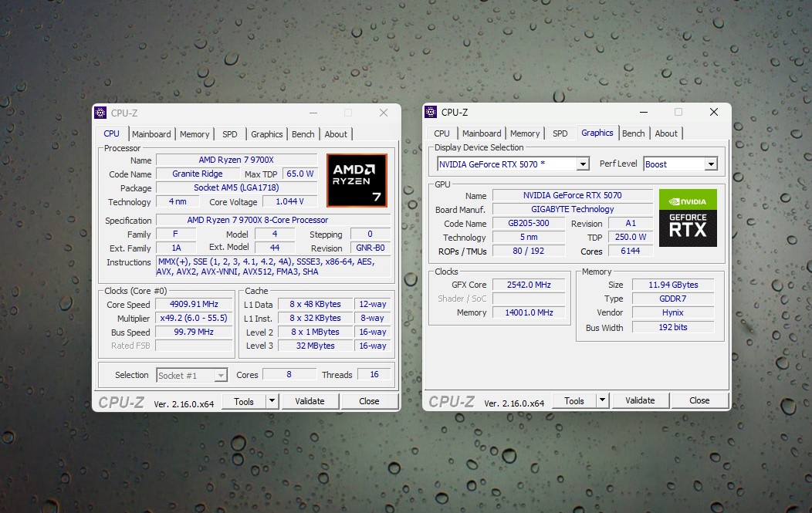Image resolution: width=812 pixels, height=513 pixels.
Task: Open the Socket #1 selection dropdown
Action: [221, 376]
